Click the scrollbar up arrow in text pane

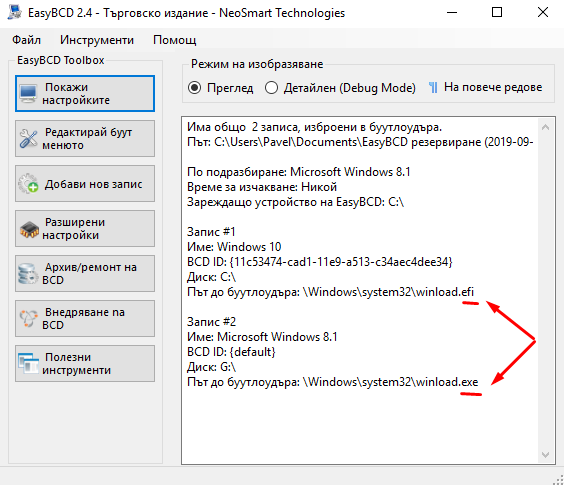[x=545, y=127]
